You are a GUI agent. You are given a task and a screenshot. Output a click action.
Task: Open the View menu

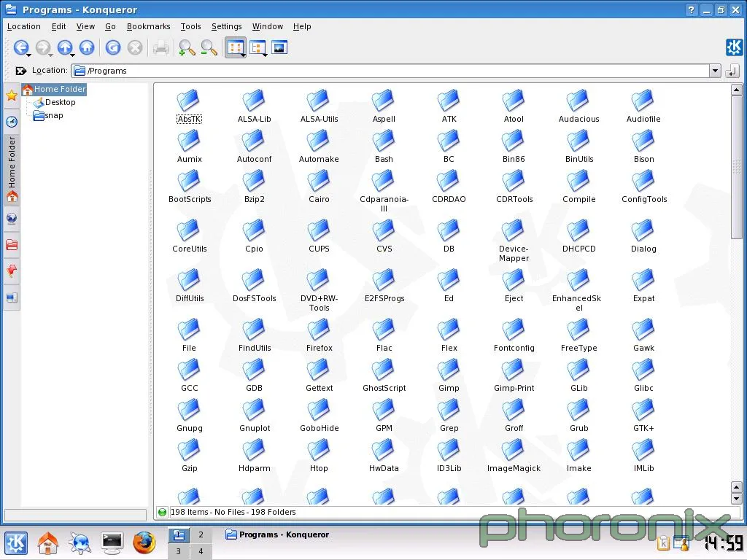[85, 26]
